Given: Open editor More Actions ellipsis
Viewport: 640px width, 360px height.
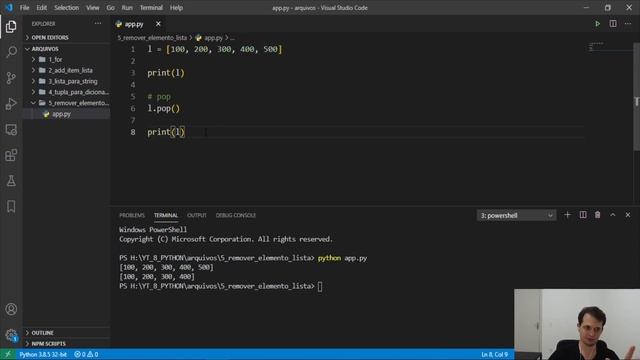Looking at the screenshot, I should coord(628,24).
